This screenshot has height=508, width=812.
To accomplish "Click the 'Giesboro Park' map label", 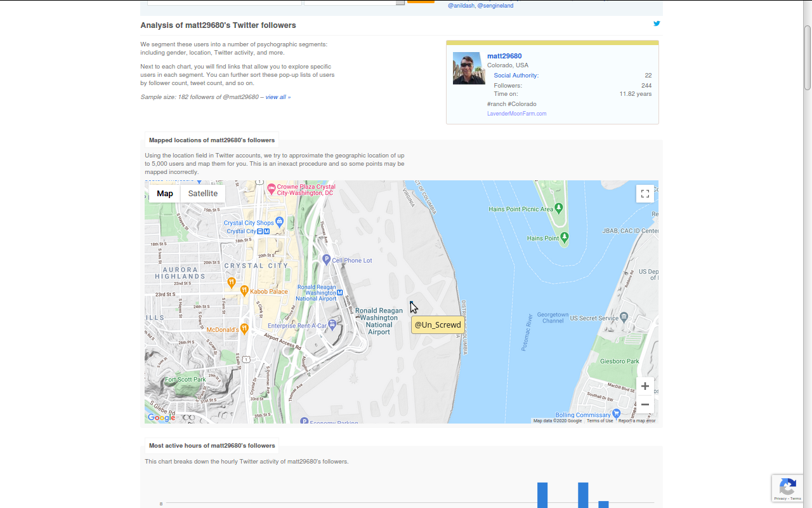I will pyautogui.click(x=620, y=361).
